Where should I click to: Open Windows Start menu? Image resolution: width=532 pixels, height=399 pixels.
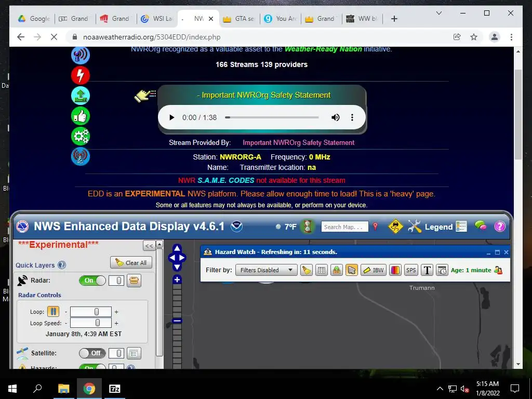point(12,389)
